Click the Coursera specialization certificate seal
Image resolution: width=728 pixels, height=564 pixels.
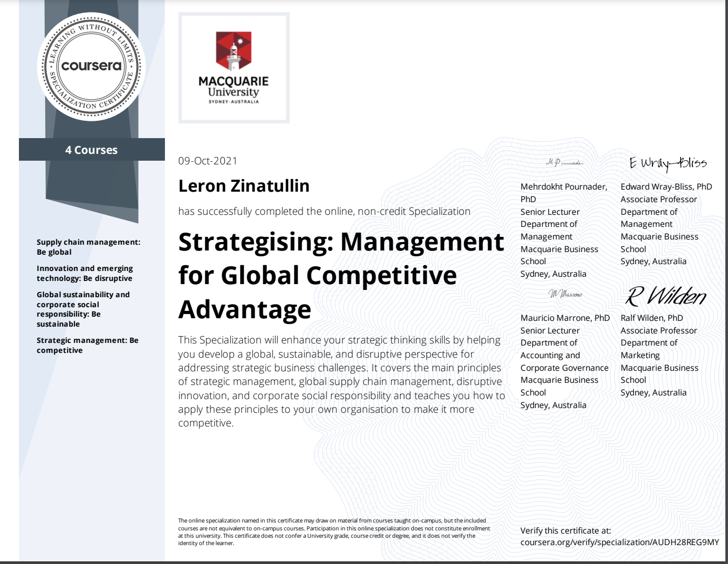click(x=91, y=66)
